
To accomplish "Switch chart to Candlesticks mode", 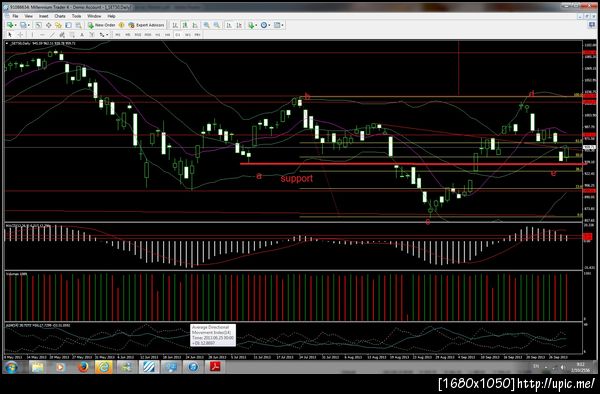I will pyautogui.click(x=185, y=25).
